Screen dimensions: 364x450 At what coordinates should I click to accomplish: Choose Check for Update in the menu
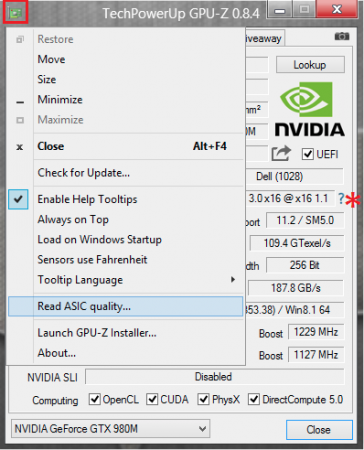[x=126, y=173]
